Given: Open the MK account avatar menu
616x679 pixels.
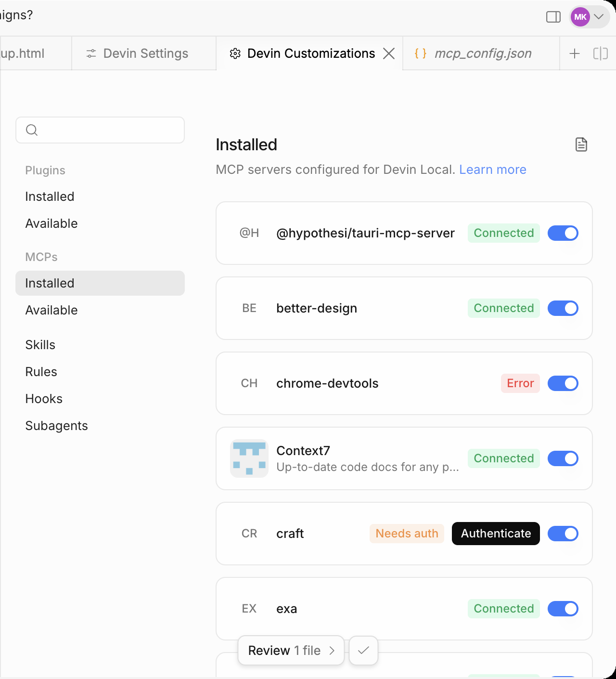Looking at the screenshot, I should (x=589, y=17).
